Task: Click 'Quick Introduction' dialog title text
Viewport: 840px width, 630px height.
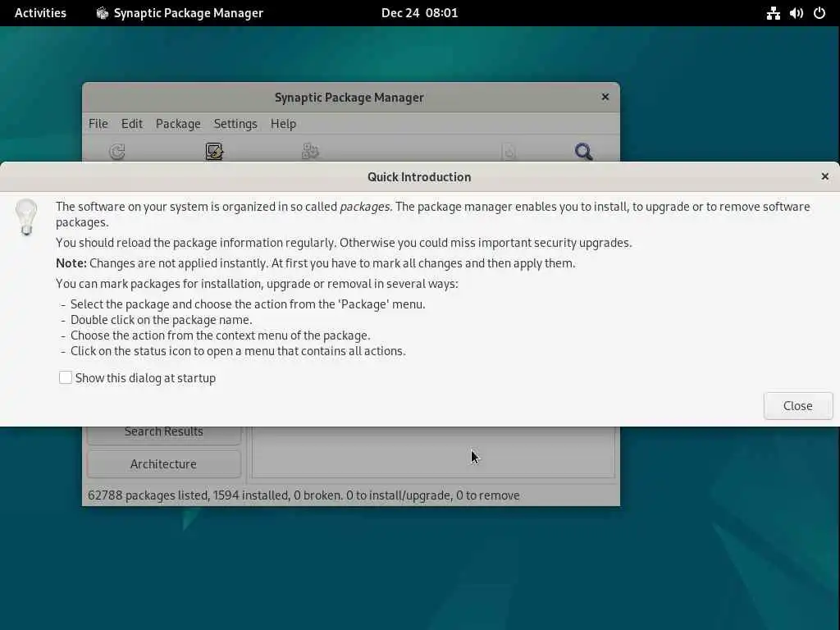Action: (x=419, y=177)
